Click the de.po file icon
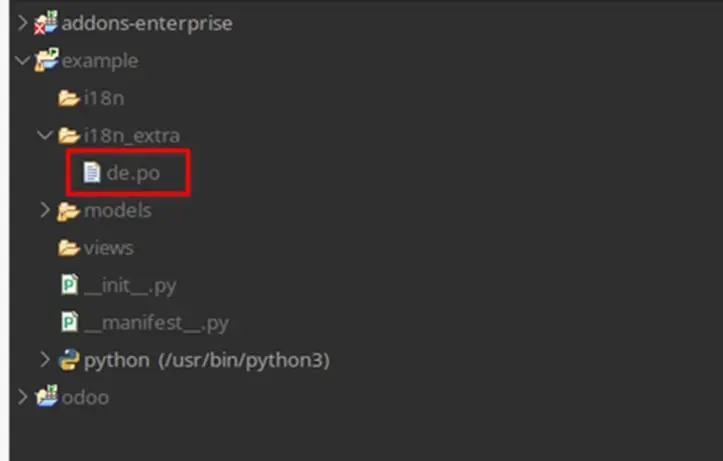Viewport: 723px width, 461px height. pyautogui.click(x=92, y=173)
